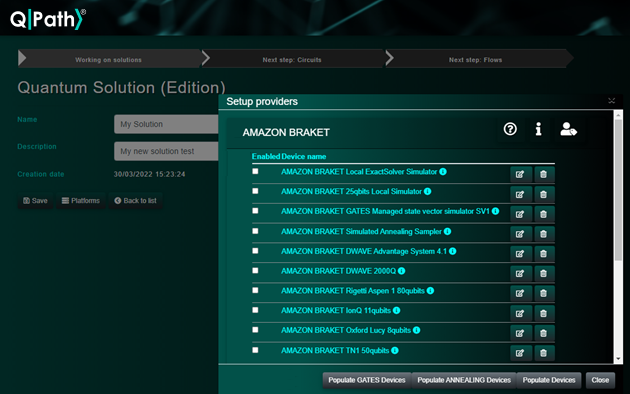
Task: Check the Oxford Lucy 8qubits box
Action: pos(255,329)
